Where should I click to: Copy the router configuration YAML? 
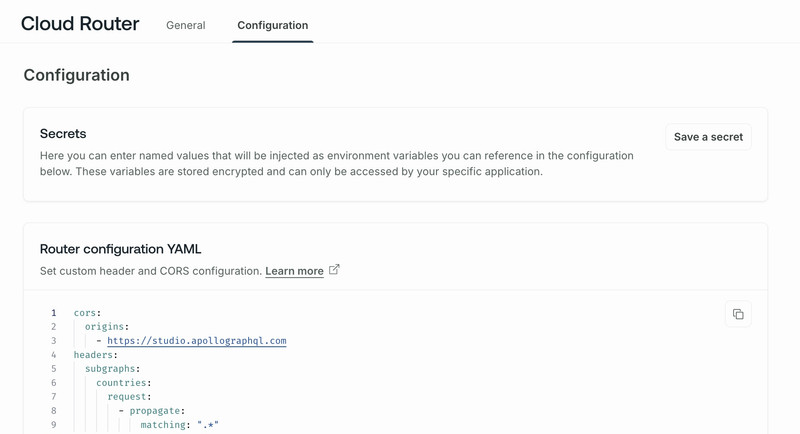point(738,314)
